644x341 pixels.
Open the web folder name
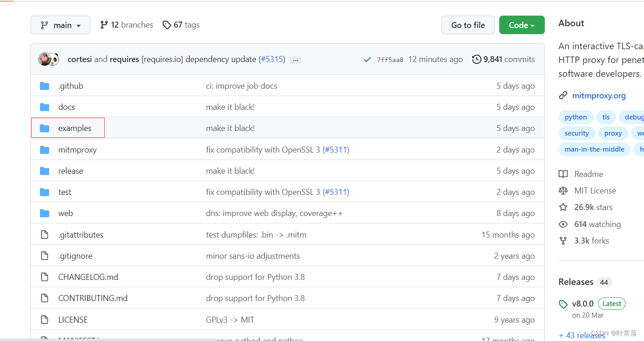[66, 213]
